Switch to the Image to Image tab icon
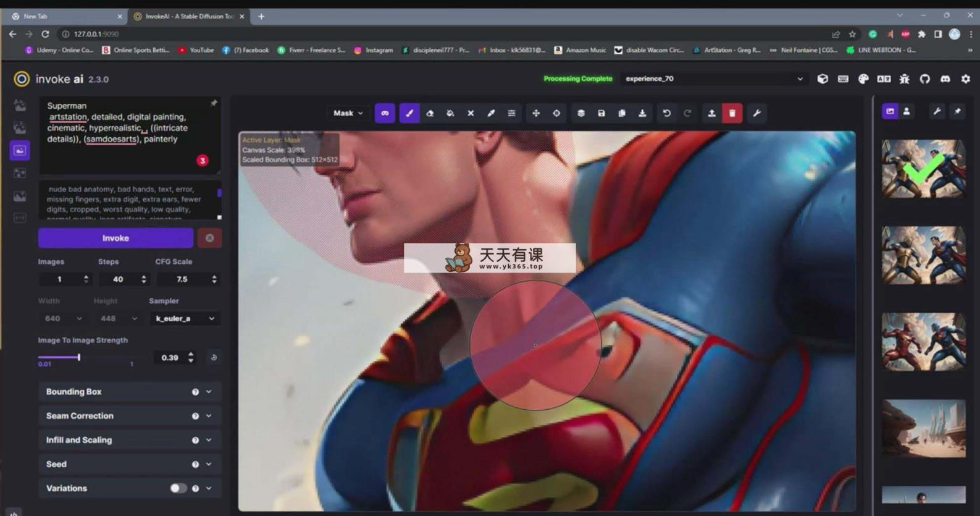980x516 pixels. (20, 128)
